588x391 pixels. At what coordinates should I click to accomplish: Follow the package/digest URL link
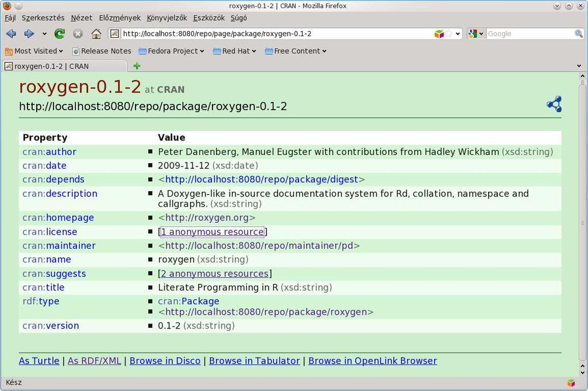[x=261, y=180]
